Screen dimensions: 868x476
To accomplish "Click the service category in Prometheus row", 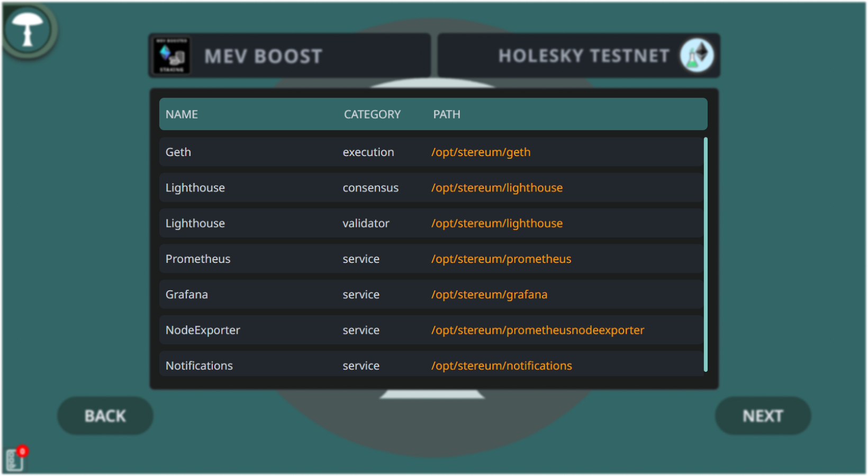I will 361,259.
